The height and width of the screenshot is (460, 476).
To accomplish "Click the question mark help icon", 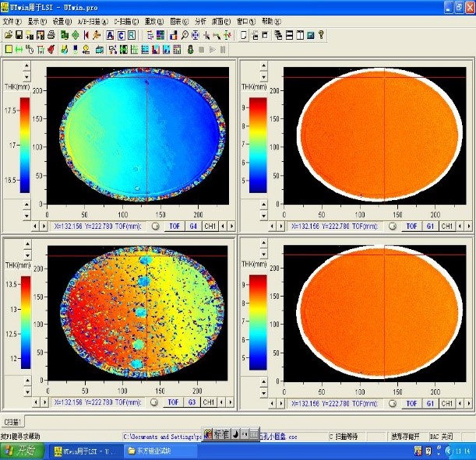I will [321, 35].
